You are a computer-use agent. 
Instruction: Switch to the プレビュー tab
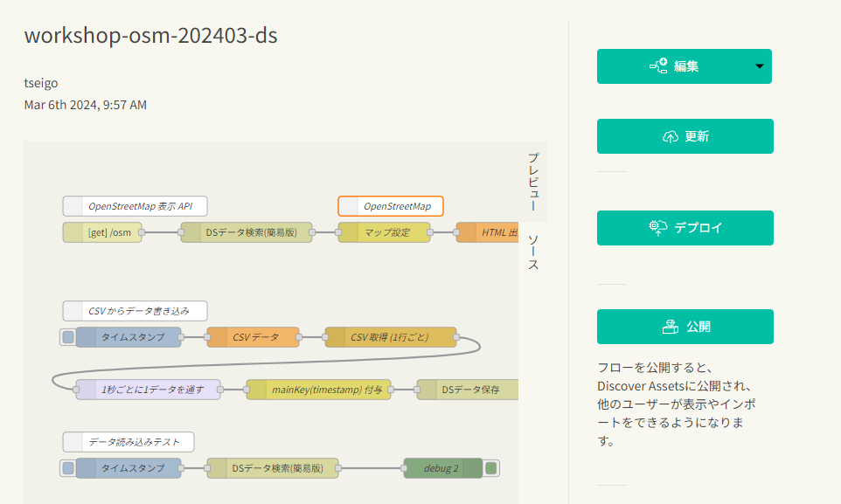532,182
